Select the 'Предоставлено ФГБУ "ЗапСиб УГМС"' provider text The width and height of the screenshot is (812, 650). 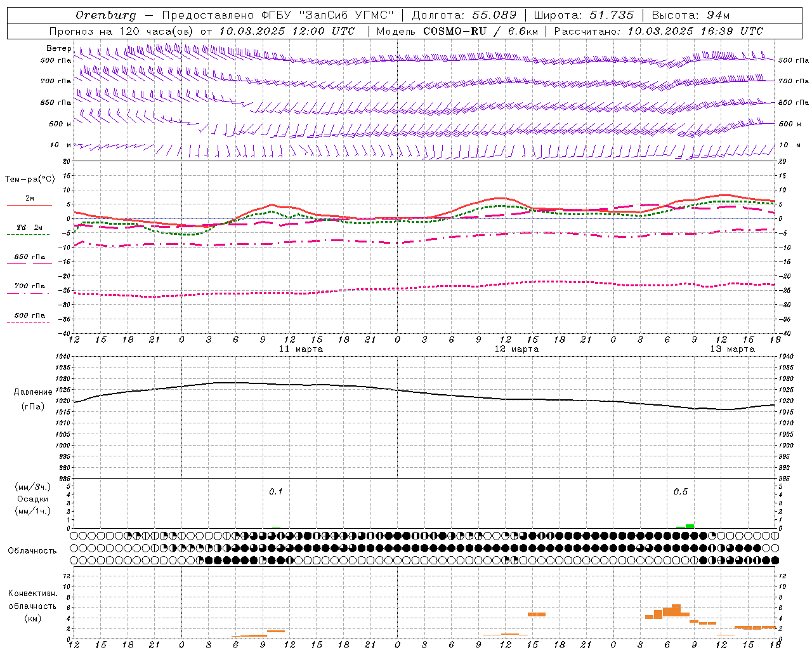click(278, 15)
